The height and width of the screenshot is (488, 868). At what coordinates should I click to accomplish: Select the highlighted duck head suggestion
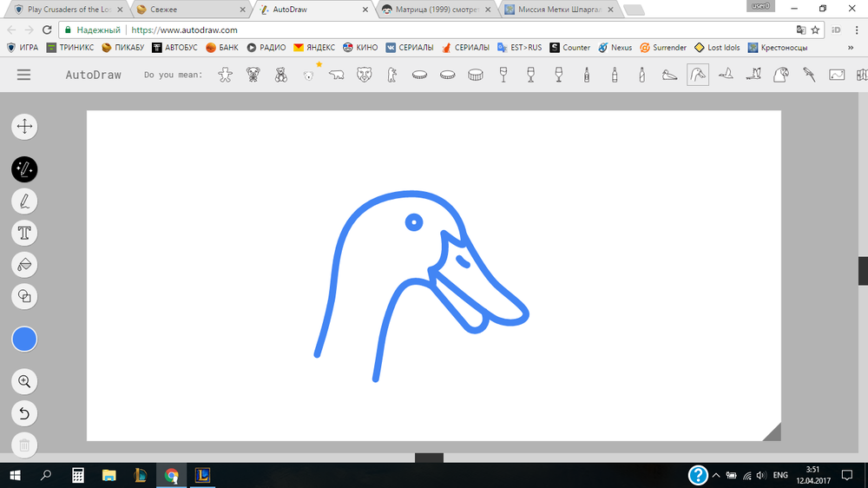click(x=698, y=75)
